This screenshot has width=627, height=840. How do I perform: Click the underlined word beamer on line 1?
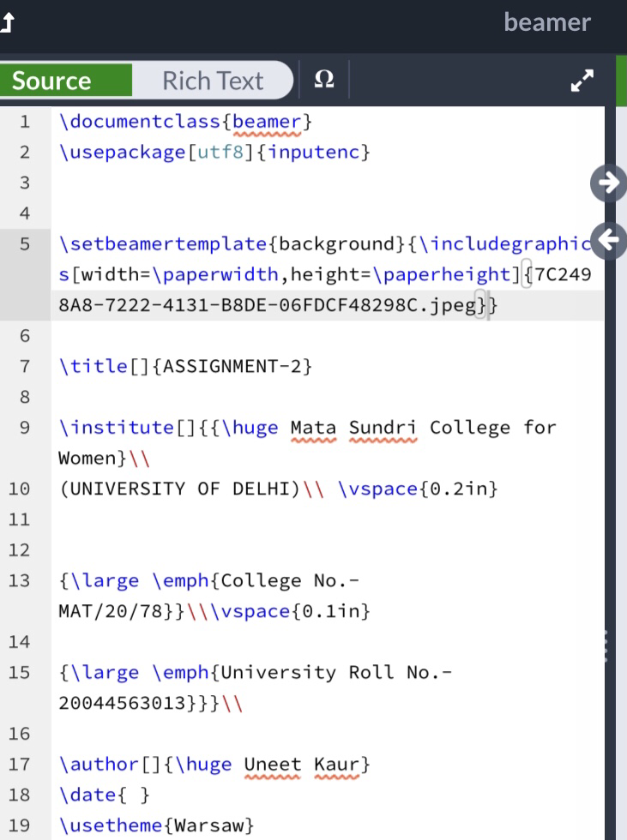267,122
